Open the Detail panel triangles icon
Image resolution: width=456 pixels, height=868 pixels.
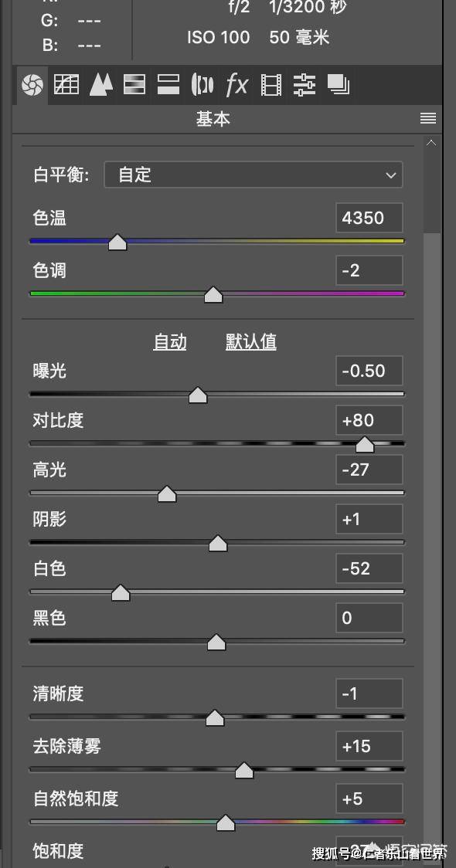coord(100,84)
